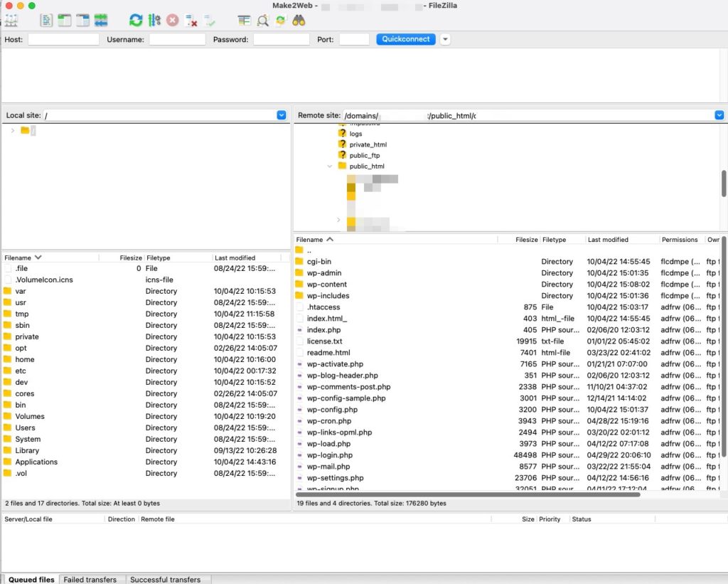Image resolution: width=728 pixels, height=584 pixels.
Task: Toggle local directory tree display icon
Action: (x=65, y=21)
